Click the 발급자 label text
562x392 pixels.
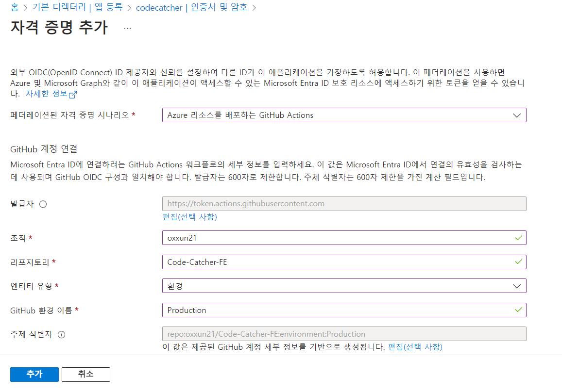(x=22, y=204)
